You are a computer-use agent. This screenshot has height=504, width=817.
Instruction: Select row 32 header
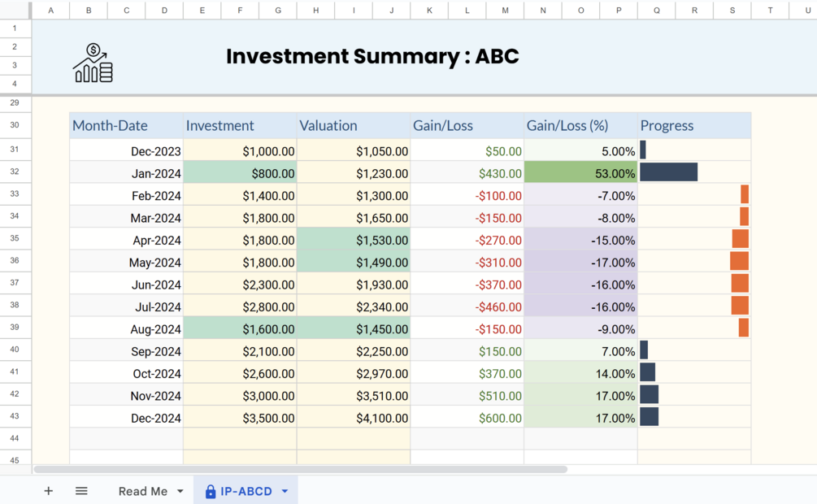pos(15,172)
